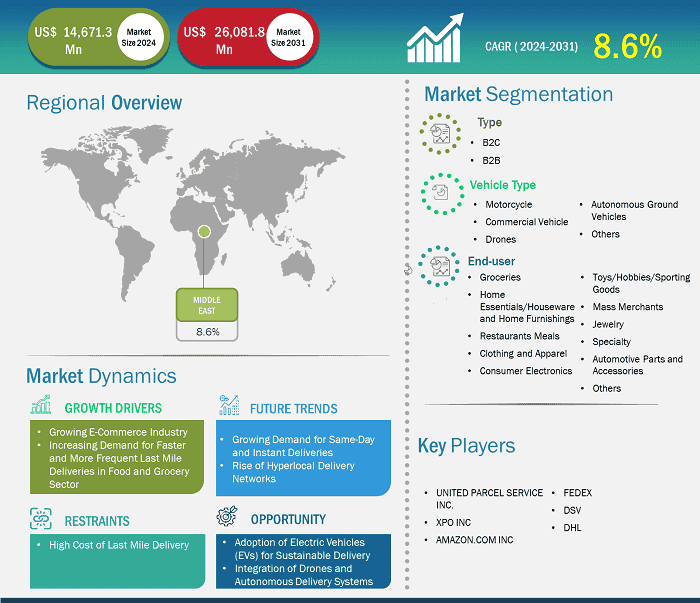Image resolution: width=700 pixels, height=603 pixels.
Task: Click the Specialty list item
Action: point(611,342)
